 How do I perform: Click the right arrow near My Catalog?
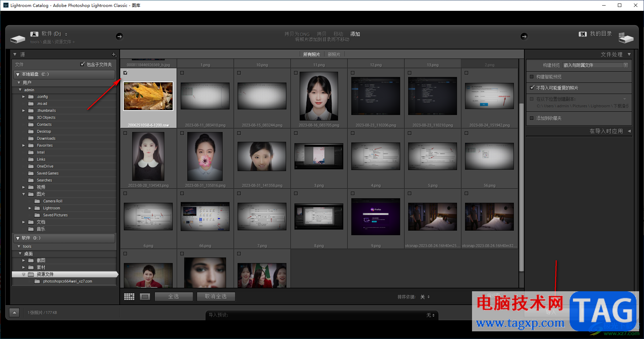point(524,36)
